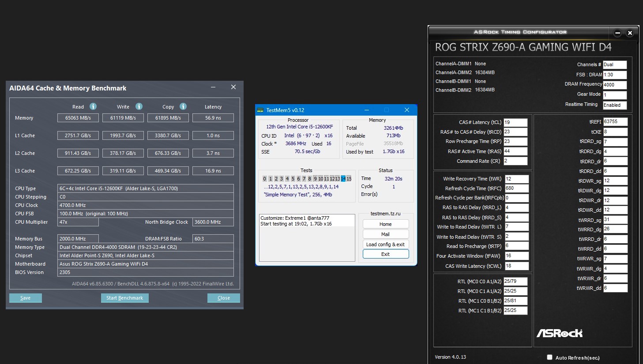The width and height of the screenshot is (643, 364).
Task: Click the ChannelA-DIMM2 16384MB entry
Action: click(465, 72)
